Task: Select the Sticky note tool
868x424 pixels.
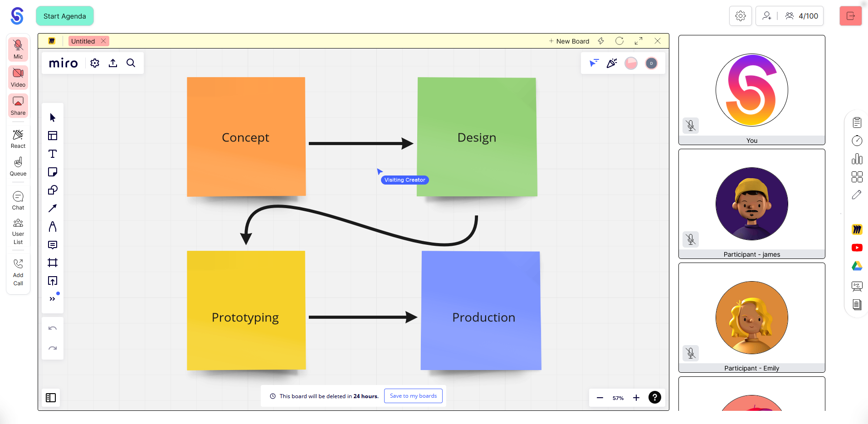Action: tap(53, 172)
